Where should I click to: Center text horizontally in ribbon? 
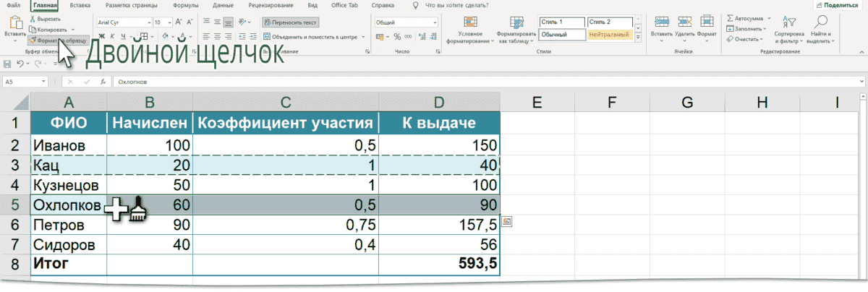tap(218, 36)
